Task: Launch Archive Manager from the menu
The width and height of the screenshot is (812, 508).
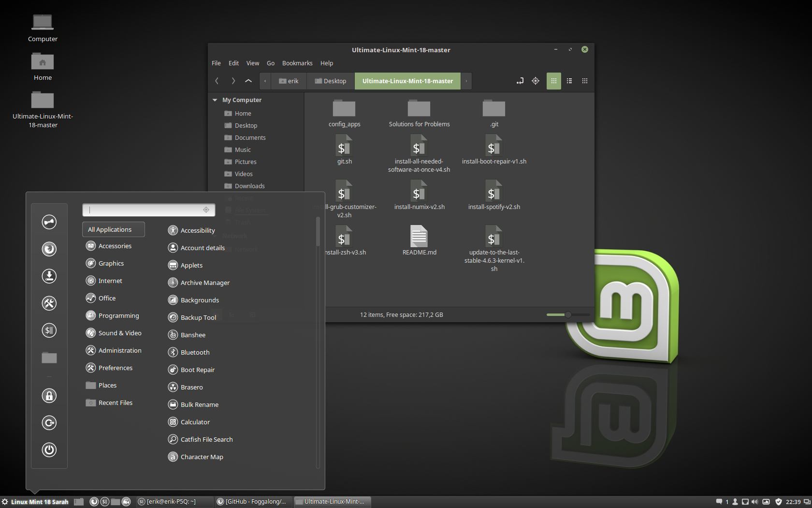Action: pyautogui.click(x=199, y=283)
